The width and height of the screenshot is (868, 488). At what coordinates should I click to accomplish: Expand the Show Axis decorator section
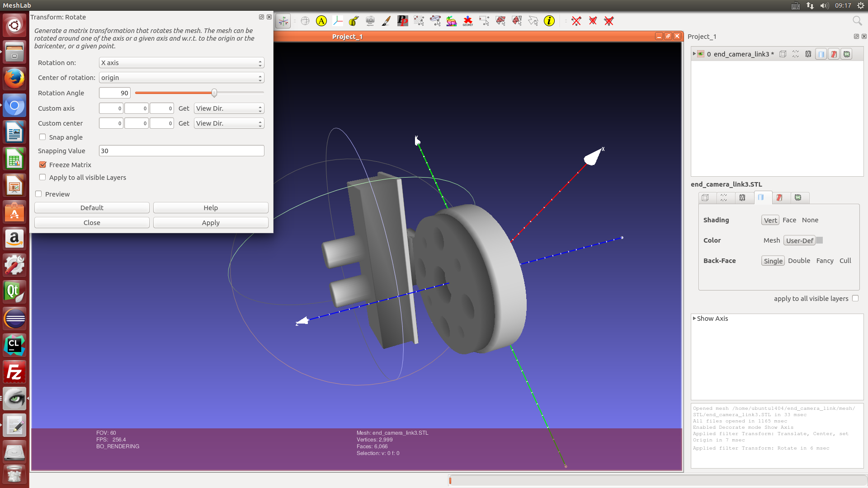pyautogui.click(x=694, y=318)
